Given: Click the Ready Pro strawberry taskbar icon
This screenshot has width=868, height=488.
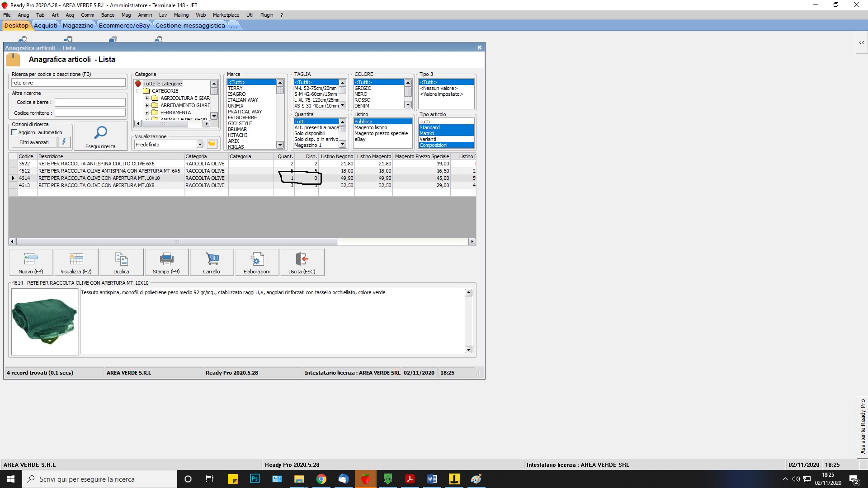Looking at the screenshot, I should (x=366, y=479).
